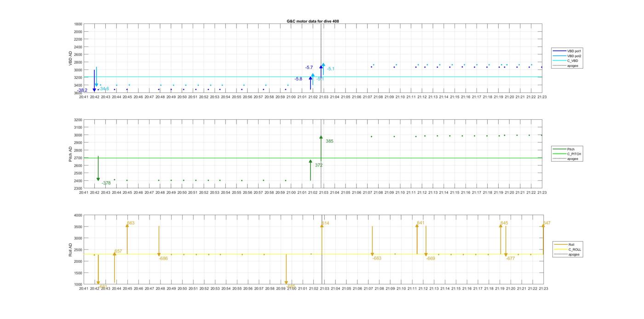Click the 385 pitch move label
This screenshot has width=644, height=319.
329,141
